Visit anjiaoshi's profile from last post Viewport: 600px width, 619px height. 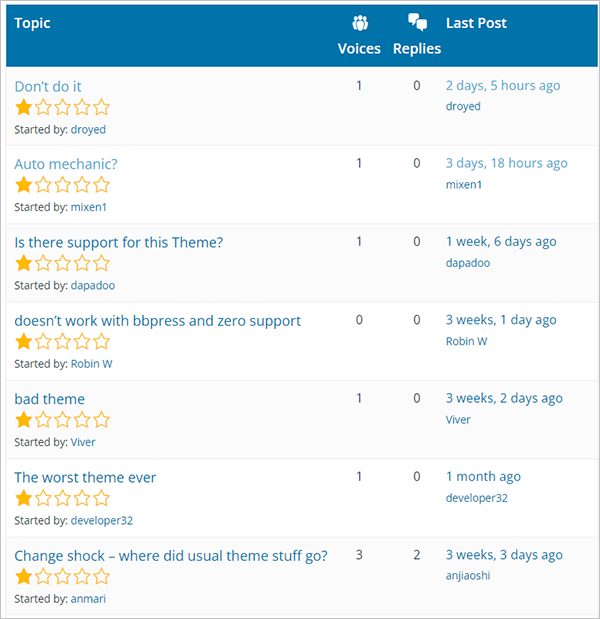(468, 576)
